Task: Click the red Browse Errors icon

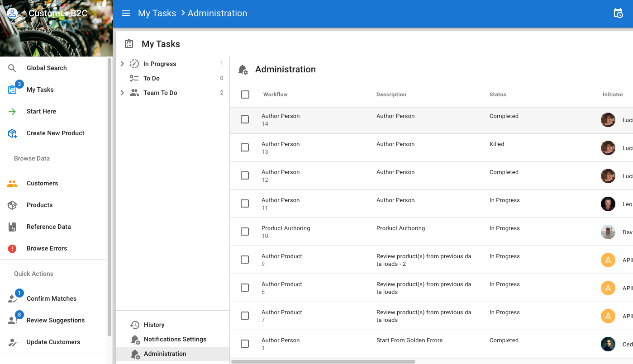Action: pos(12,248)
